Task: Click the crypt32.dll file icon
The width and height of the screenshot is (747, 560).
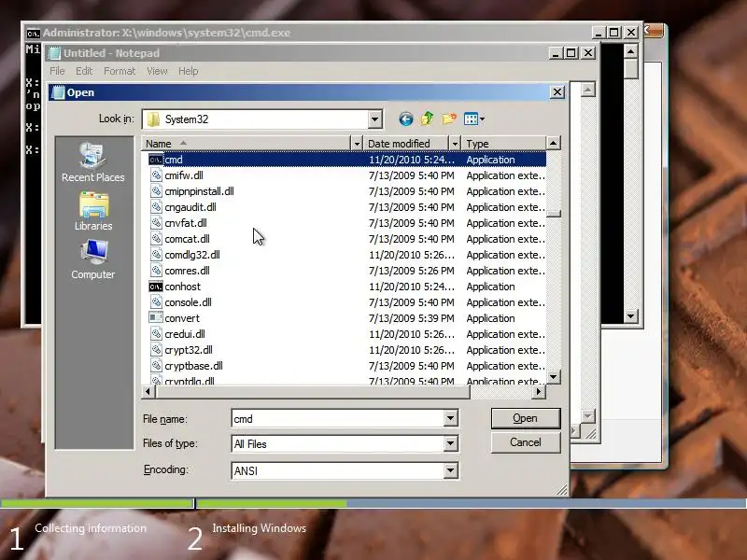Action: click(156, 350)
